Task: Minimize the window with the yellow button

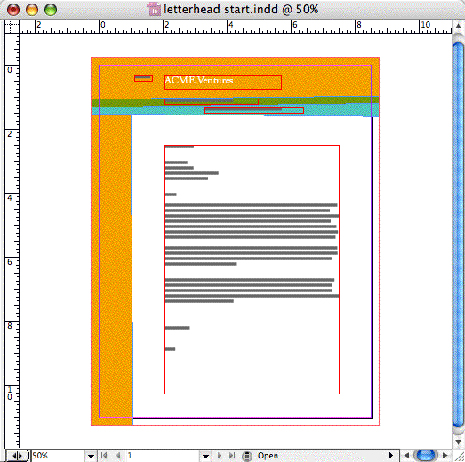Action: click(x=32, y=9)
